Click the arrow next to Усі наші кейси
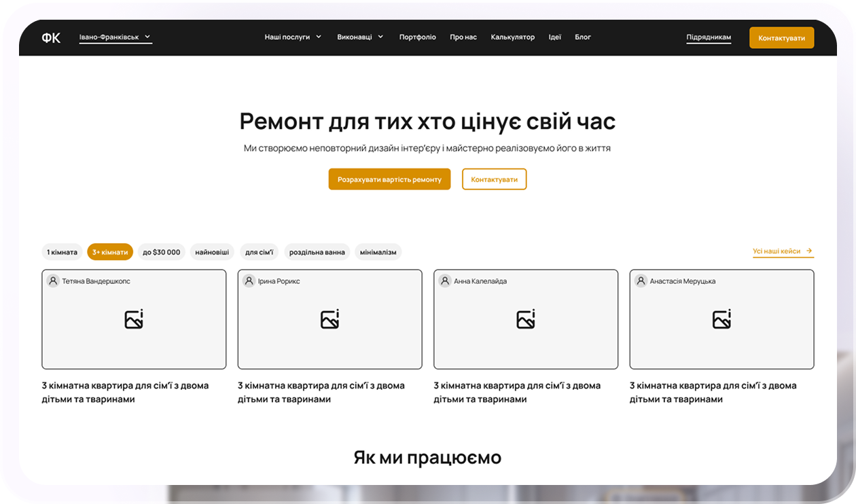Image resolution: width=856 pixels, height=504 pixels. click(809, 251)
